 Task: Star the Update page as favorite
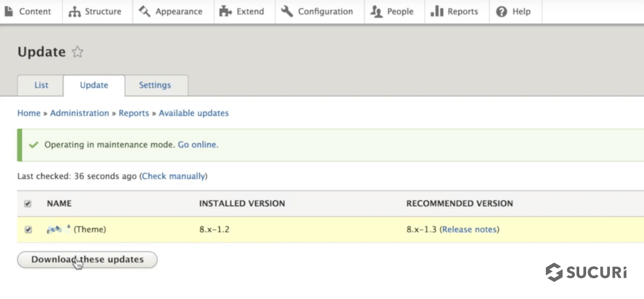tap(77, 52)
